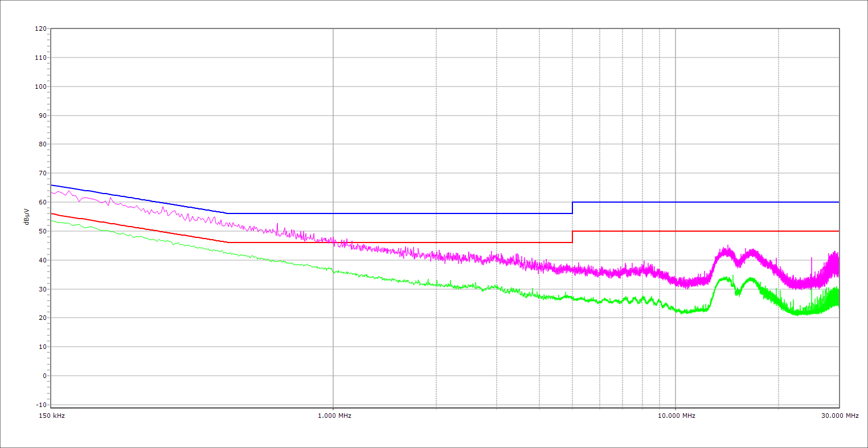
Task: Click the green trace dip between its two humps
Action: [738, 293]
